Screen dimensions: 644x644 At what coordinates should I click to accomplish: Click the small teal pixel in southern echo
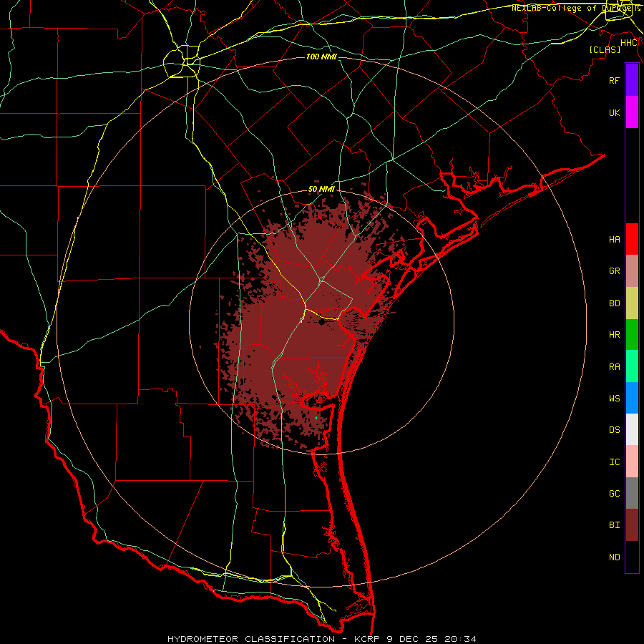[x=316, y=418]
